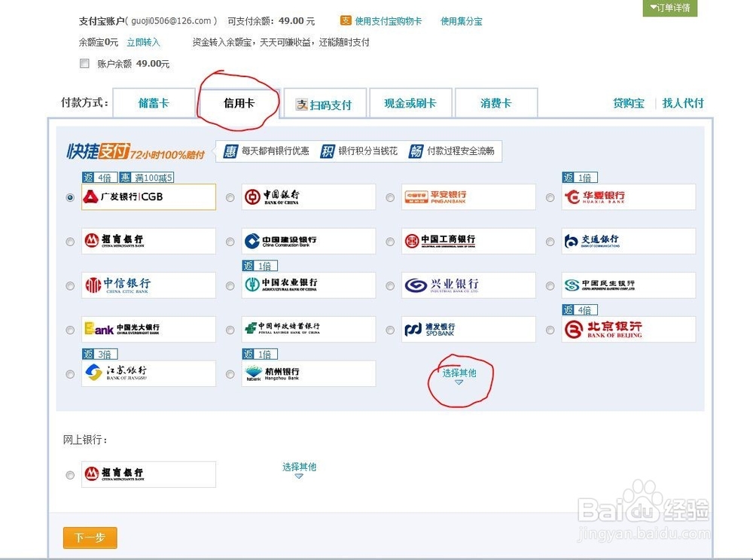Select the 中国工商银行 radio button

coord(390,242)
